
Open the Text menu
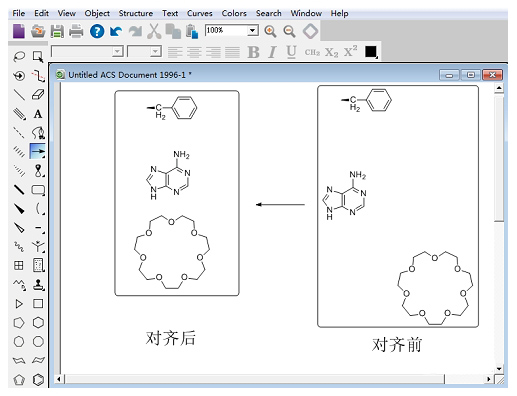[170, 13]
